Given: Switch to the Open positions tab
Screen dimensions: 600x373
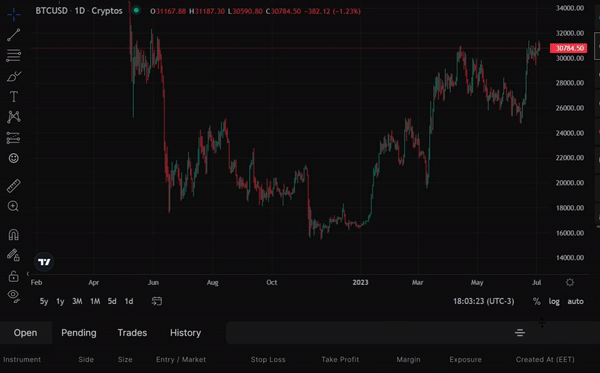Looking at the screenshot, I should pos(25,333).
